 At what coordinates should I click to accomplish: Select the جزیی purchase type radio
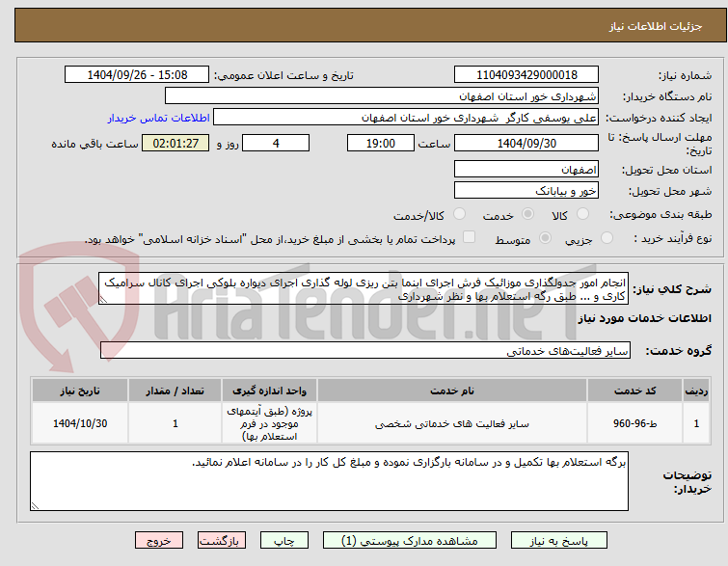607,238
